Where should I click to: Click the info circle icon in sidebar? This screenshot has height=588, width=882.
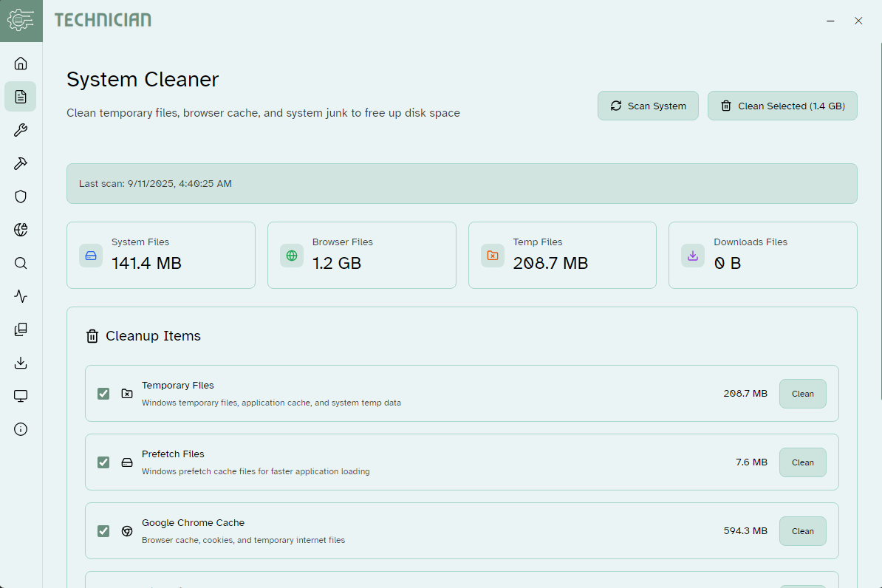click(x=21, y=429)
